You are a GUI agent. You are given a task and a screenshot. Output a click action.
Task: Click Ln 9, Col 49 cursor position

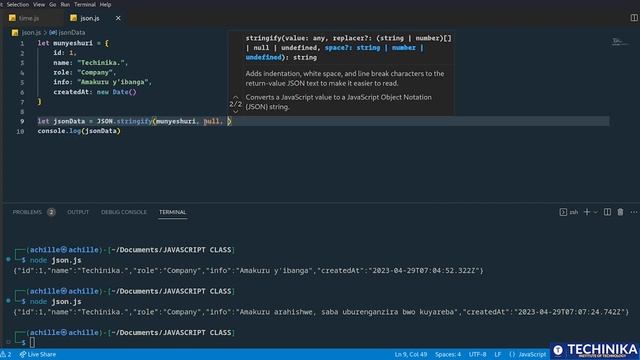click(x=411, y=354)
